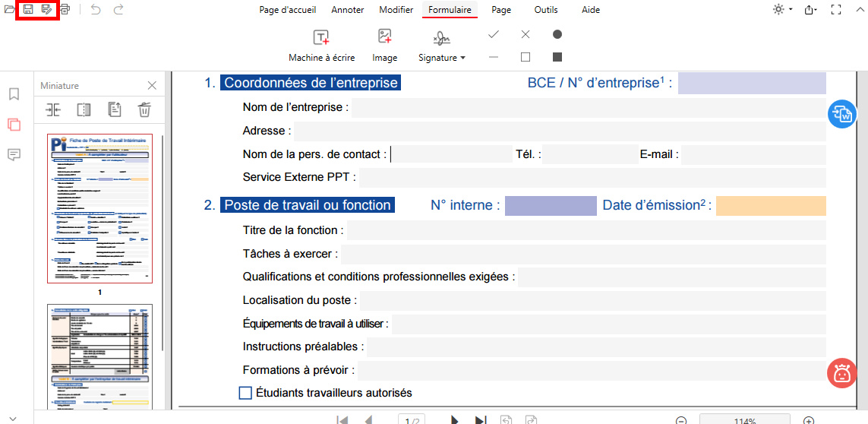Switch to the Annoter tab
The image size is (868, 424).
(x=348, y=10)
